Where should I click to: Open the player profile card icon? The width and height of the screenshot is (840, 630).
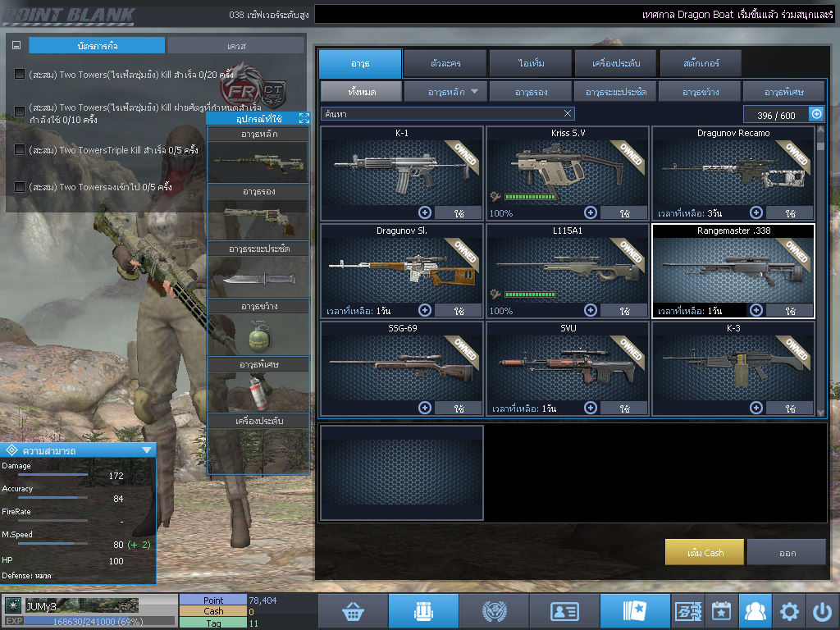coord(564,611)
